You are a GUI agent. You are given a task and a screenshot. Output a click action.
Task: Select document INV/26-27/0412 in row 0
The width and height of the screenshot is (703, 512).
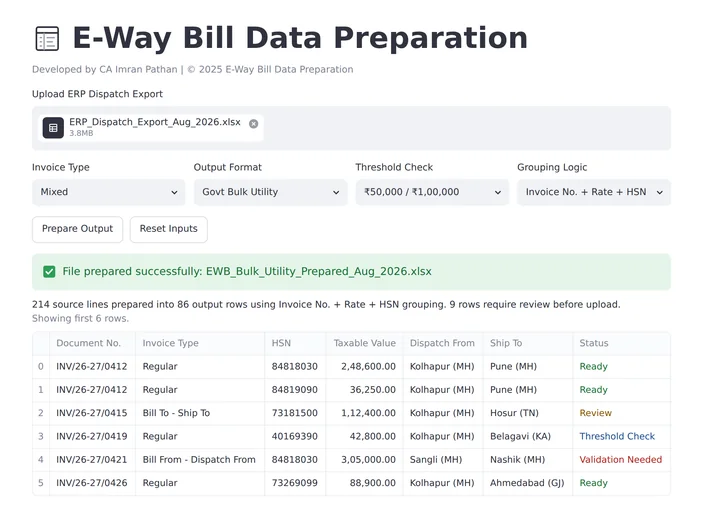click(x=91, y=367)
